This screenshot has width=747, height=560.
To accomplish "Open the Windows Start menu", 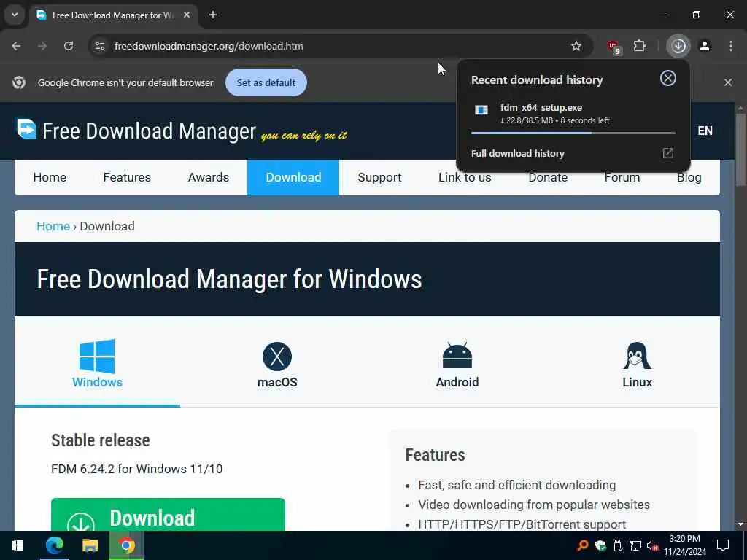I will pos(18,545).
